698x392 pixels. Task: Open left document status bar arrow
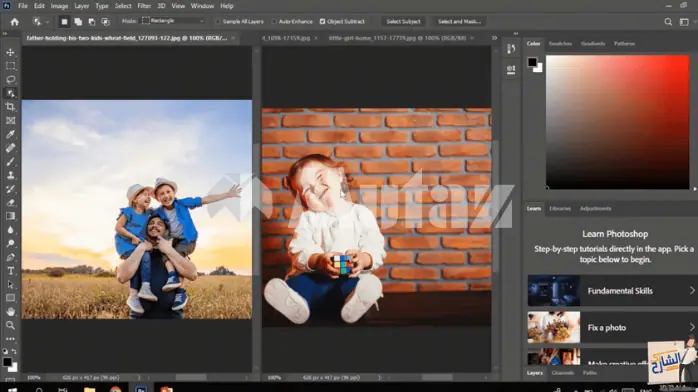point(139,378)
